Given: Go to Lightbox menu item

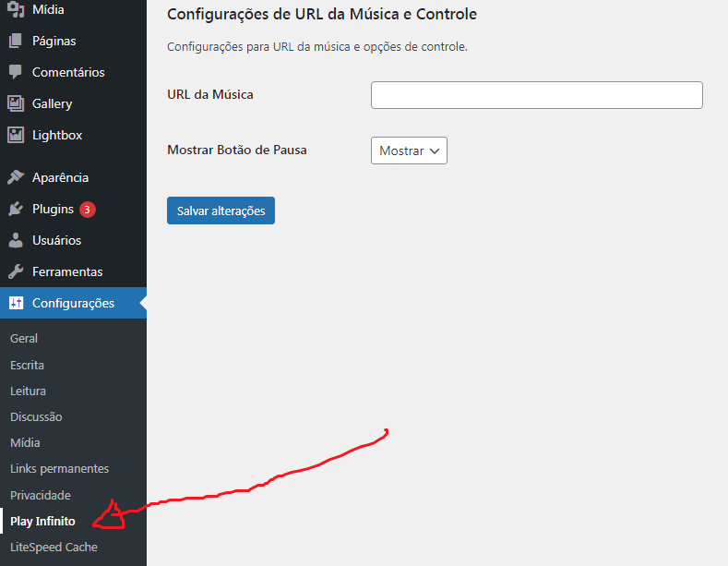Looking at the screenshot, I should click(57, 135).
